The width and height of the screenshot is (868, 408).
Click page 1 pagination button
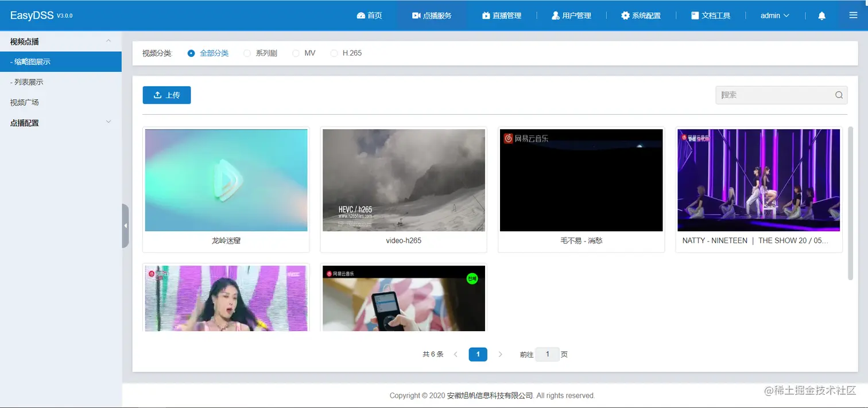coord(478,354)
